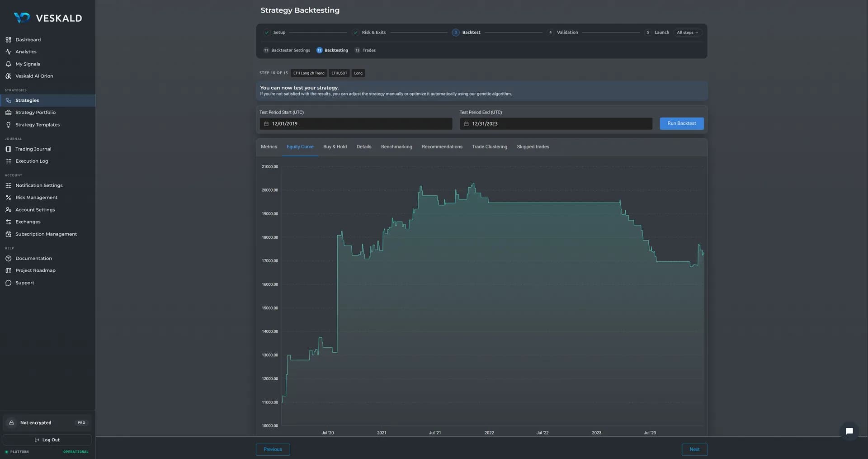This screenshot has width=868, height=459.
Task: Click calendar icon in Test Period Start
Action: click(266, 124)
